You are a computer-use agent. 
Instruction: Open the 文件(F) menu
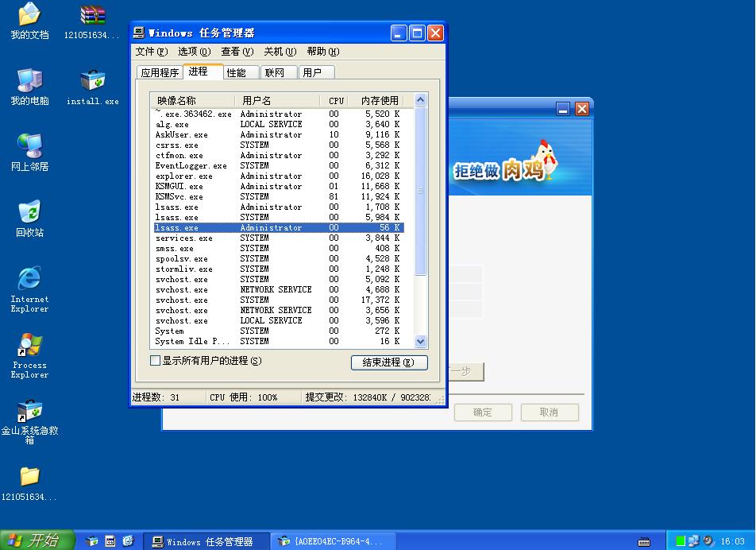pyautogui.click(x=152, y=52)
